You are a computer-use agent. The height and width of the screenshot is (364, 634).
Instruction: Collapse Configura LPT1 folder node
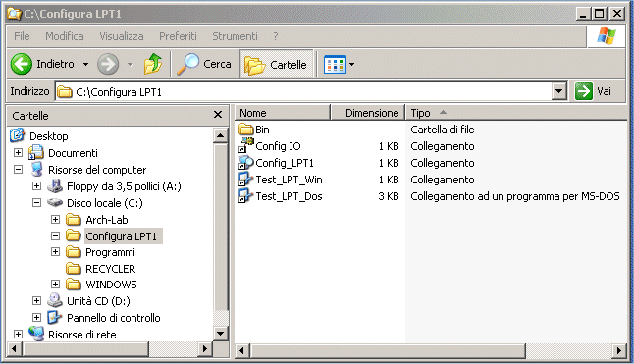tap(55, 235)
